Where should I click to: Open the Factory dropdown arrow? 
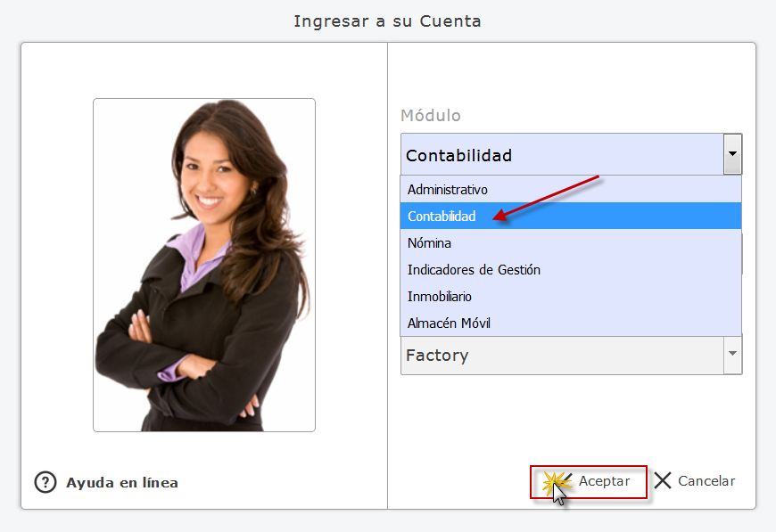tap(732, 354)
